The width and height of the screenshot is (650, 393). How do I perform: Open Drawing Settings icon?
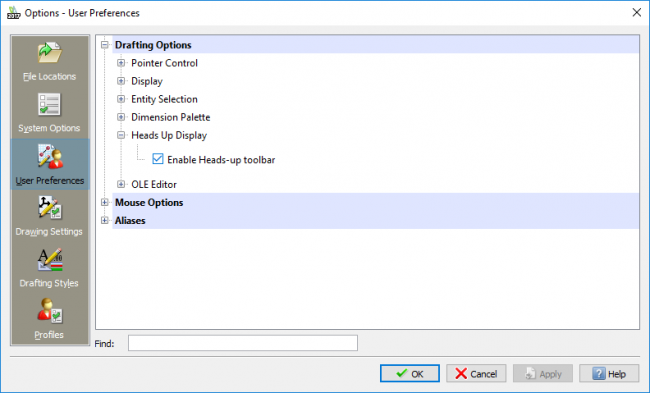pos(50,207)
